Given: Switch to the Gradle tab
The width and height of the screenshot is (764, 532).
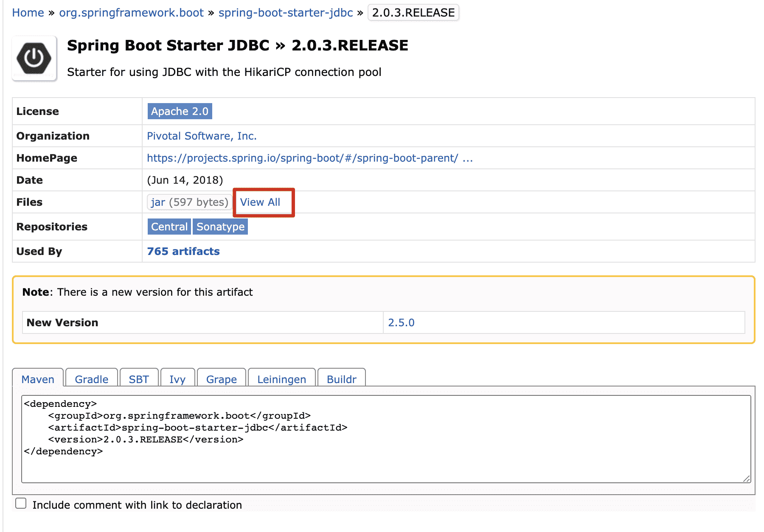Looking at the screenshot, I should point(92,379).
